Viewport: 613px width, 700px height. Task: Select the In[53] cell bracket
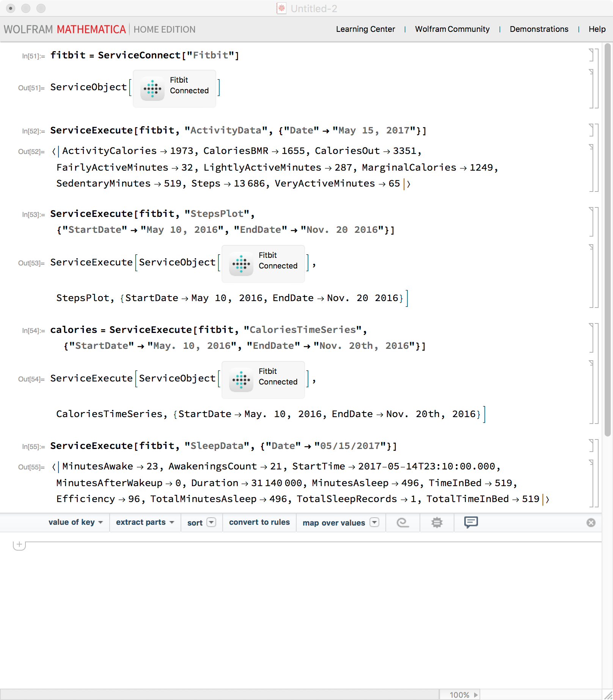(x=591, y=222)
